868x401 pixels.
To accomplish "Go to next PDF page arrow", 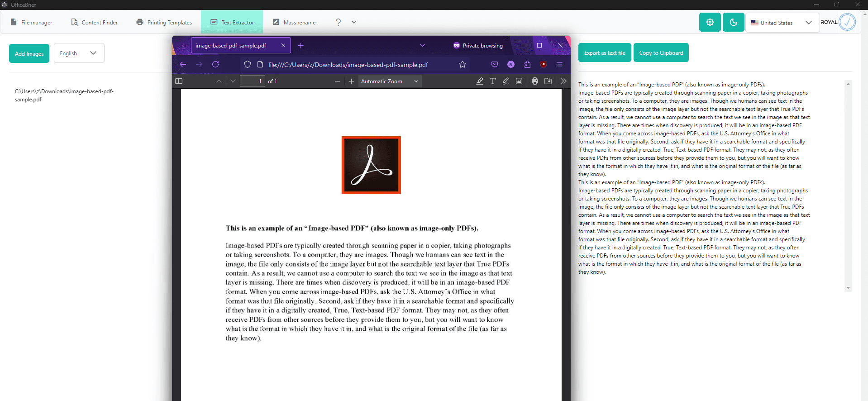I will pyautogui.click(x=233, y=81).
